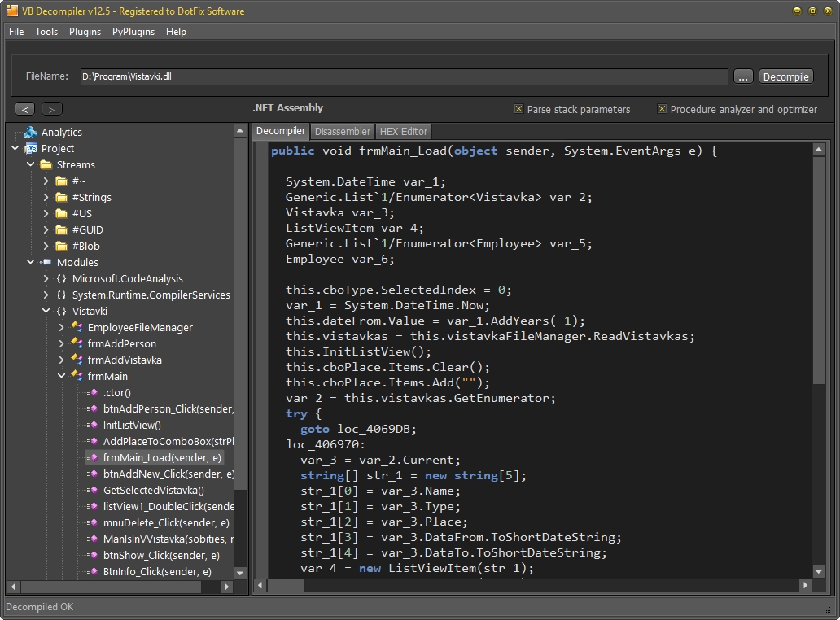Click the VB Decompiler title bar icon
The image size is (840, 620).
tap(11, 11)
